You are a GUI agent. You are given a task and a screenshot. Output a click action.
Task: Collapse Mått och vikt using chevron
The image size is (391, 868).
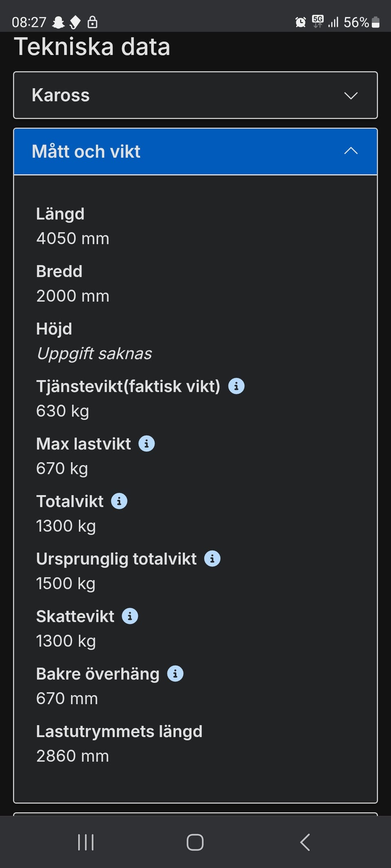point(351,151)
